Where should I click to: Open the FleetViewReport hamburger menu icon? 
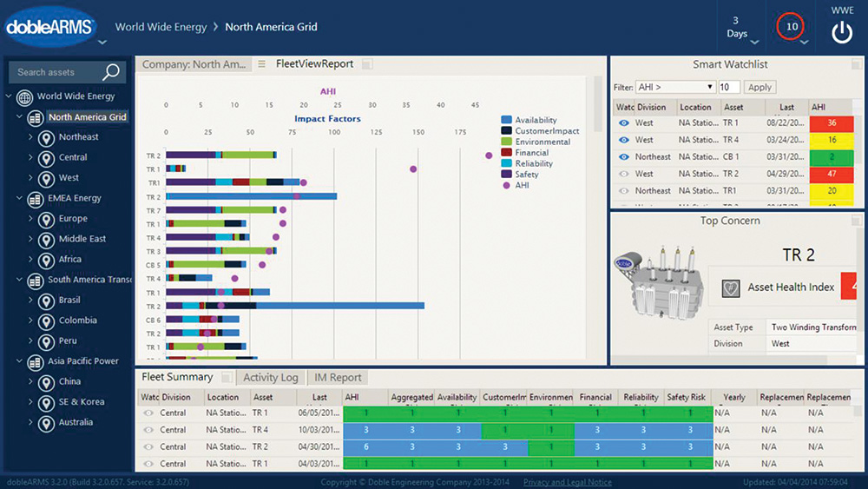pyautogui.click(x=262, y=64)
